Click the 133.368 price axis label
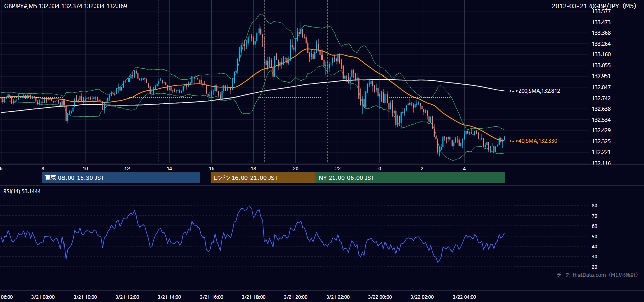The width and height of the screenshot is (644, 302). click(x=601, y=33)
